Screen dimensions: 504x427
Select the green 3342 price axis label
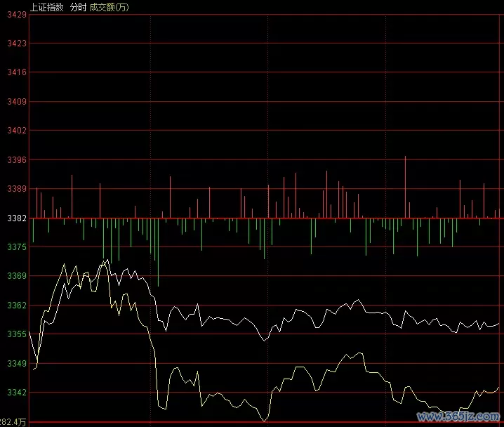[x=13, y=393]
